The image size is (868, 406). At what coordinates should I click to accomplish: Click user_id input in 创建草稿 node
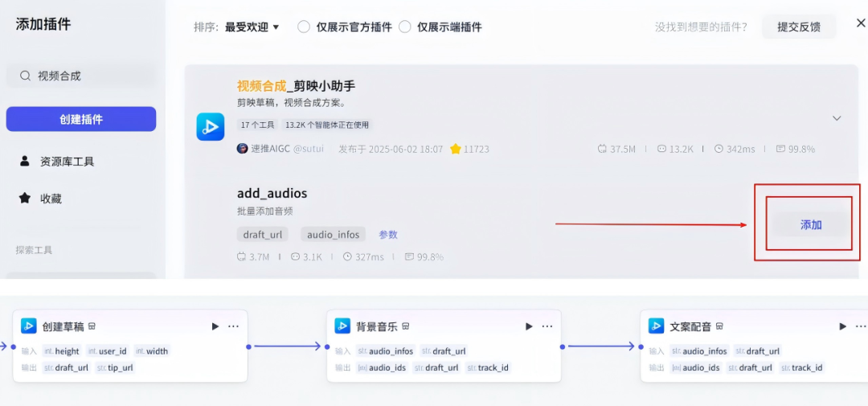[108, 351]
